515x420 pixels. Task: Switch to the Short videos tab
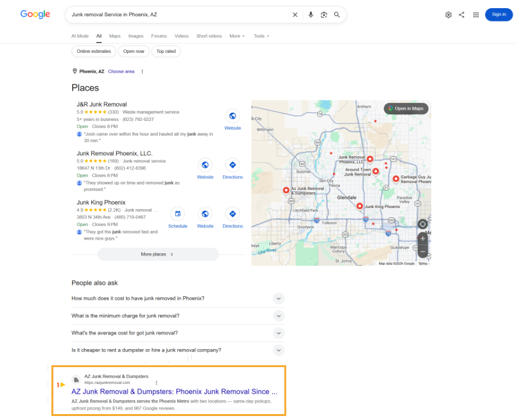click(209, 36)
